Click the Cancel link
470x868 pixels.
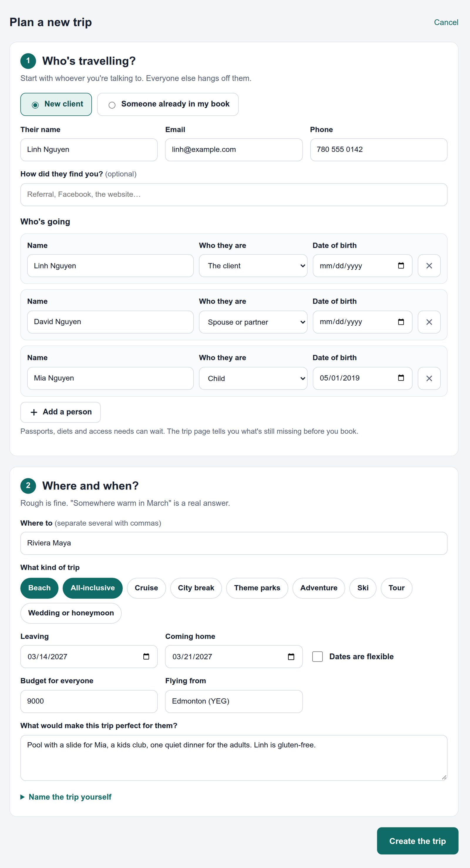(446, 22)
